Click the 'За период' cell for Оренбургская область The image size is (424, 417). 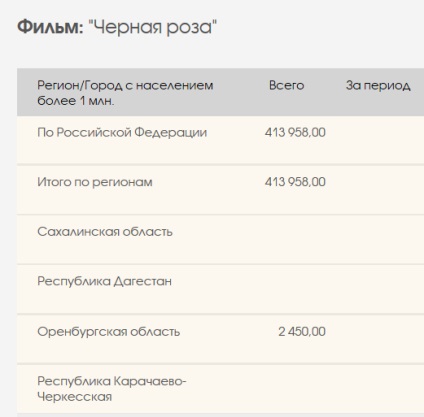pos(380,339)
